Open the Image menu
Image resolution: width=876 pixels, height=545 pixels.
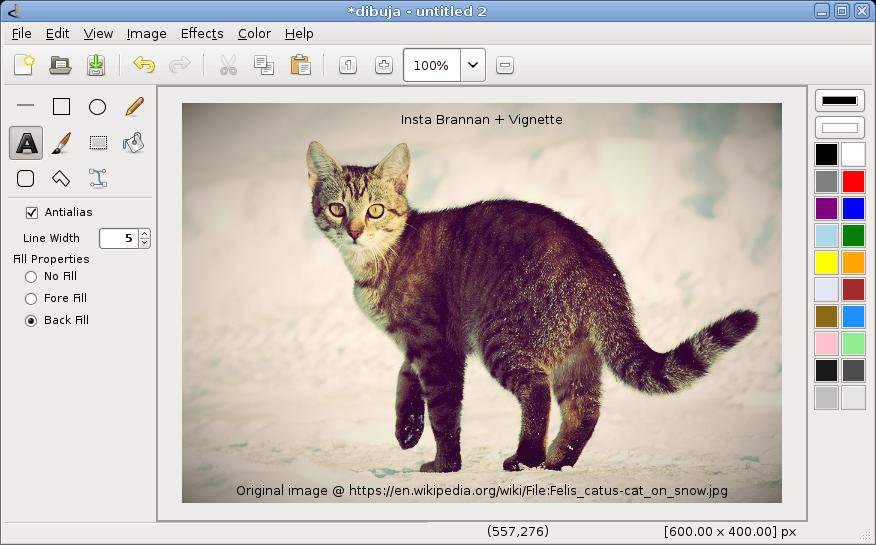coord(146,34)
